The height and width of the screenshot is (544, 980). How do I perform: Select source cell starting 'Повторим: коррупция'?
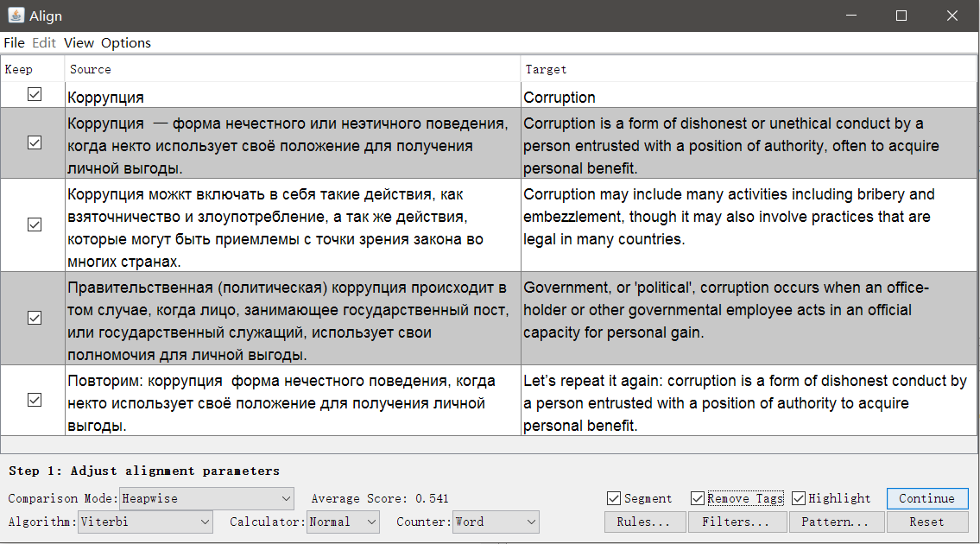[293, 400]
